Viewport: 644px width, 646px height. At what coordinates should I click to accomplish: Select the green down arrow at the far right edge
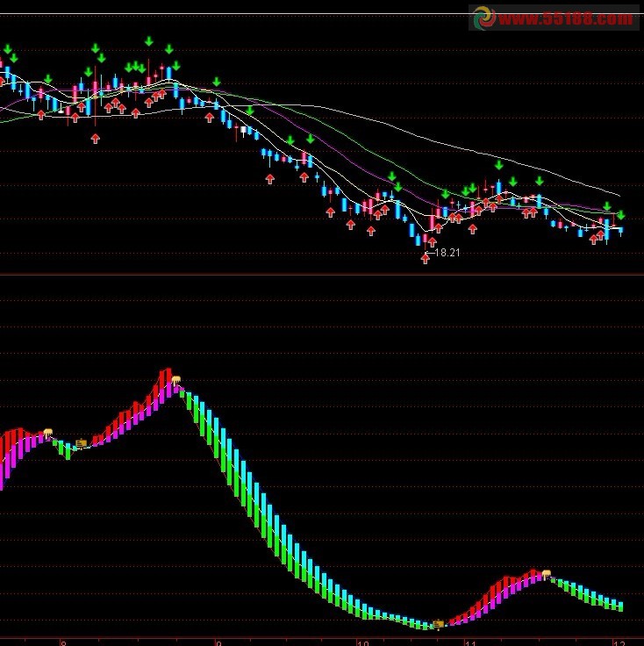click(621, 215)
